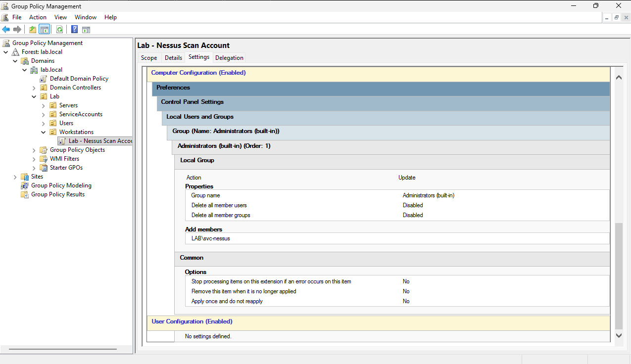Switch to the Delegation tab
This screenshot has width=631, height=364.
[x=229, y=58]
